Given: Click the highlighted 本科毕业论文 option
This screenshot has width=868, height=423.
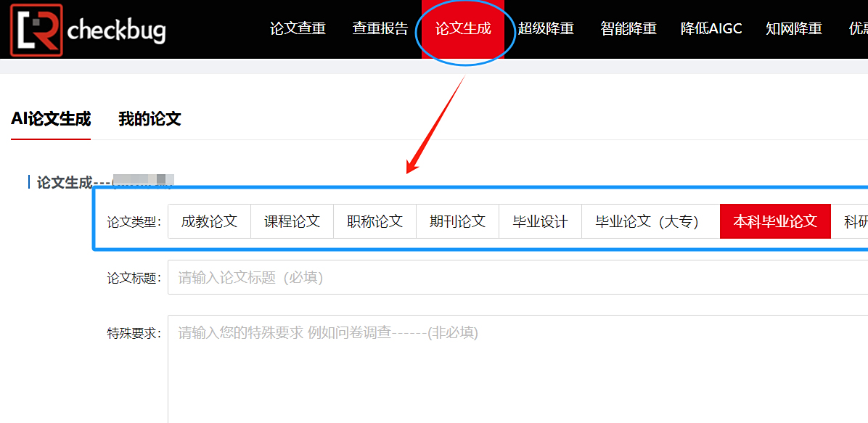Looking at the screenshot, I should click(x=774, y=221).
